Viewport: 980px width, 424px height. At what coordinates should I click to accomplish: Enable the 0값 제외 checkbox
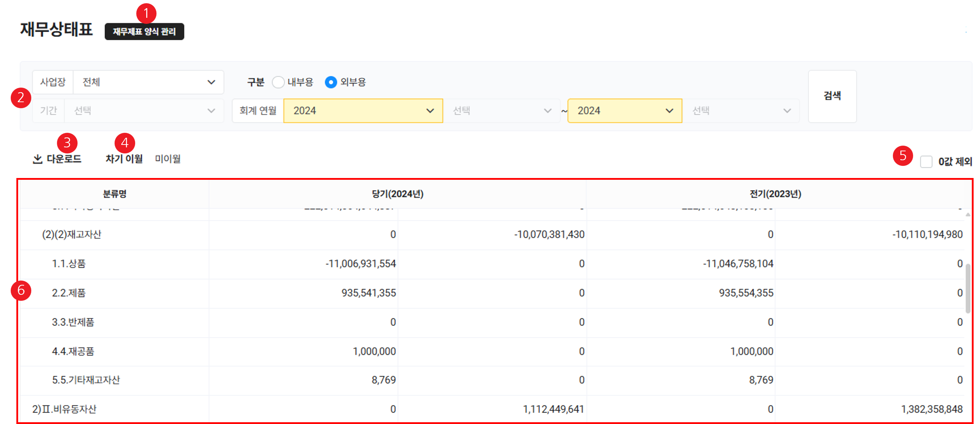coord(926,162)
